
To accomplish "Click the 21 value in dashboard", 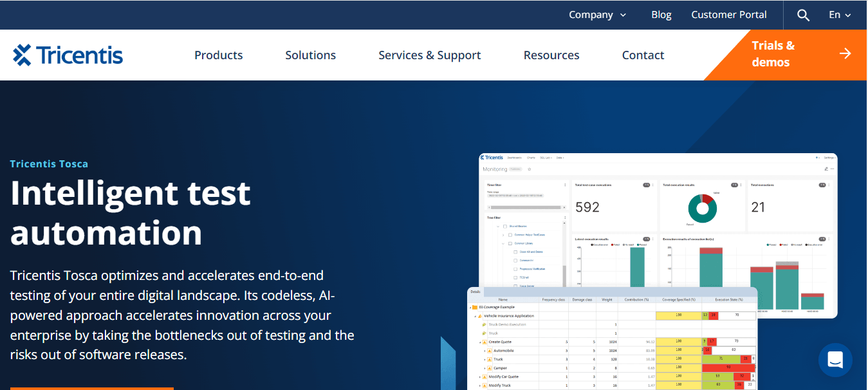I will (x=759, y=207).
